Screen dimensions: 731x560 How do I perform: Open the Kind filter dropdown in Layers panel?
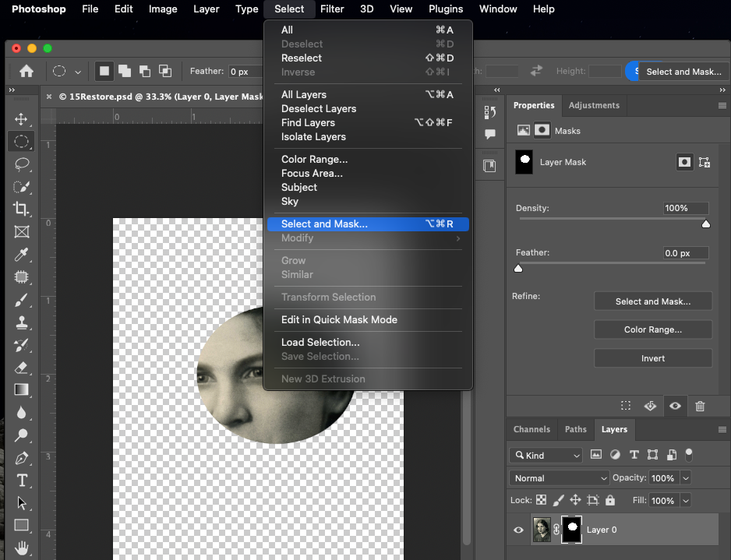click(545, 455)
